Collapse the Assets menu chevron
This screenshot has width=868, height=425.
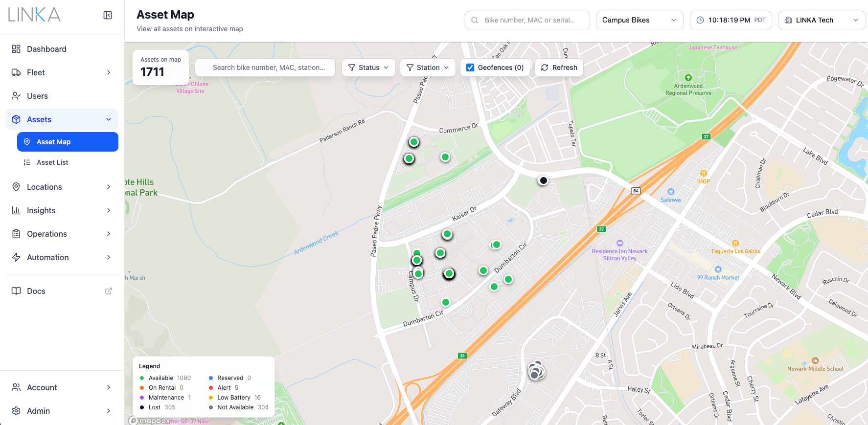pyautogui.click(x=109, y=119)
